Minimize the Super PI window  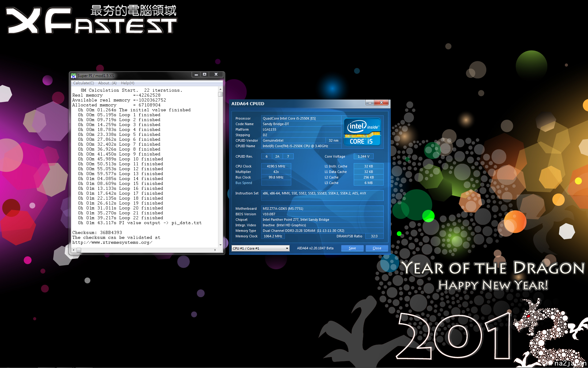[x=196, y=75]
